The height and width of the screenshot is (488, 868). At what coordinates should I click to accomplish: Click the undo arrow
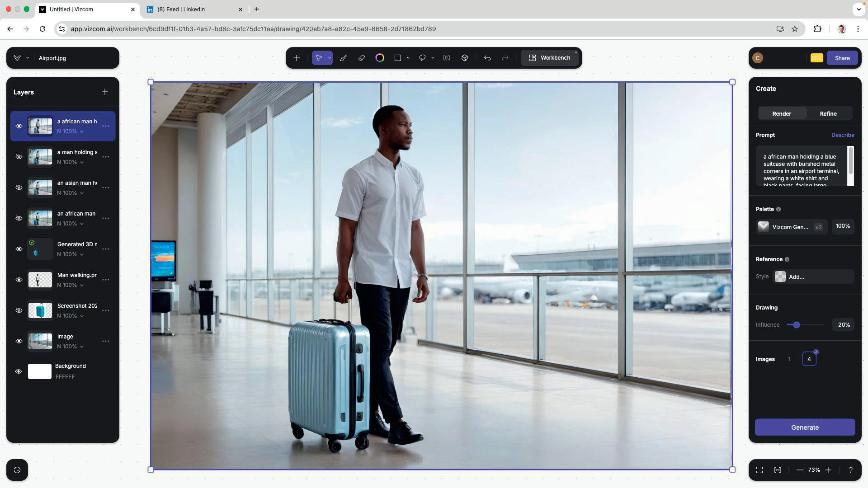487,58
